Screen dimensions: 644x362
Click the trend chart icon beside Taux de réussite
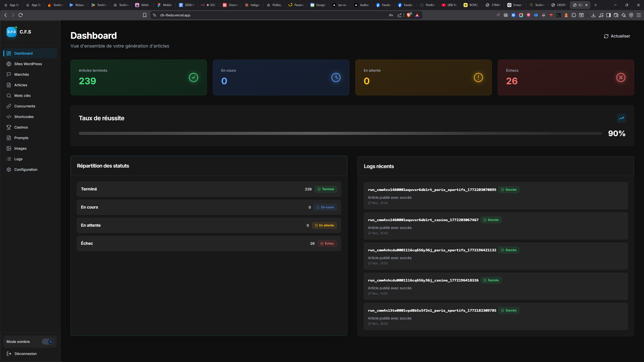pos(621,118)
